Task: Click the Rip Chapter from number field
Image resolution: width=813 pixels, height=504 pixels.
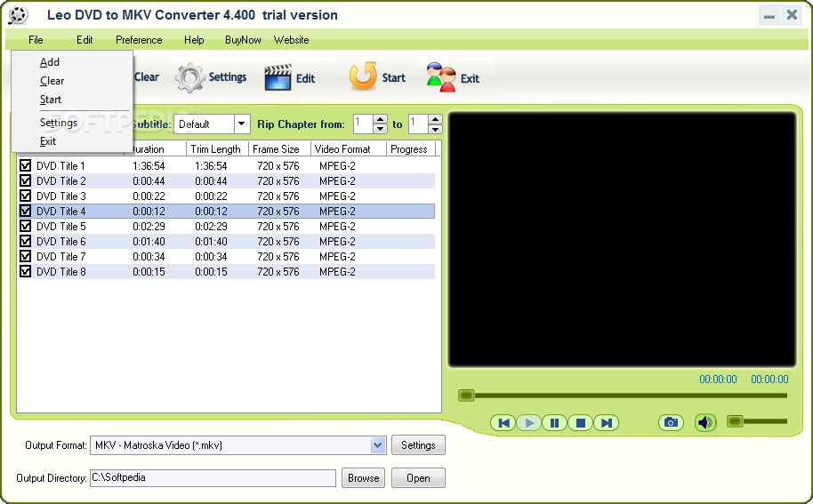Action: tap(364, 124)
